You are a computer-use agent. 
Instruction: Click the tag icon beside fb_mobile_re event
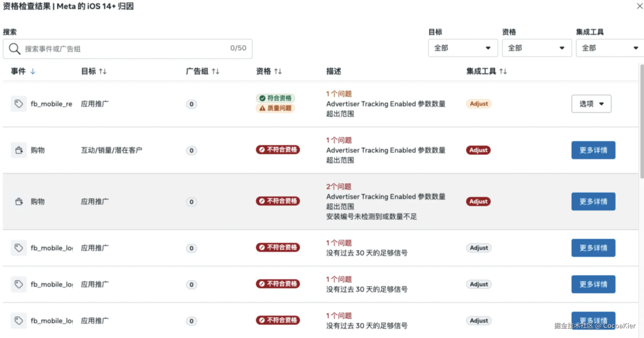19,104
